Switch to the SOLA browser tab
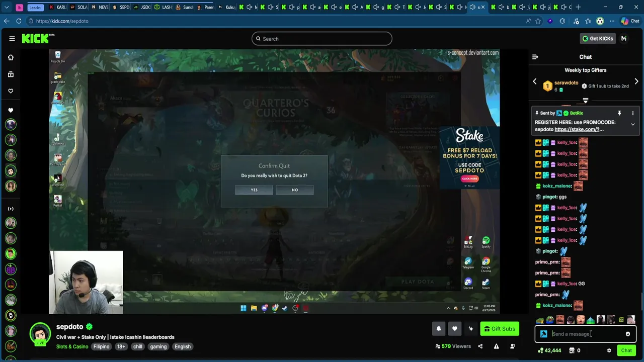 tap(78, 7)
